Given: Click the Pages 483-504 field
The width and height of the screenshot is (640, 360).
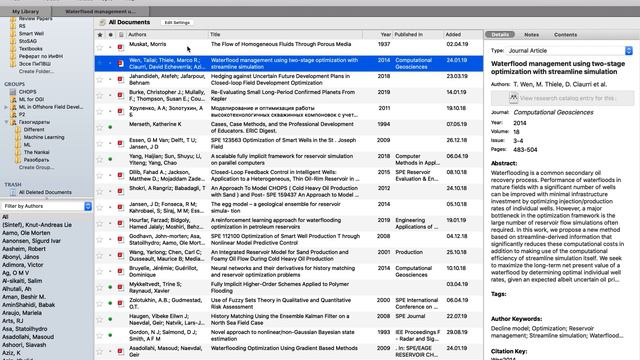Looking at the screenshot, I should click(x=525, y=150).
